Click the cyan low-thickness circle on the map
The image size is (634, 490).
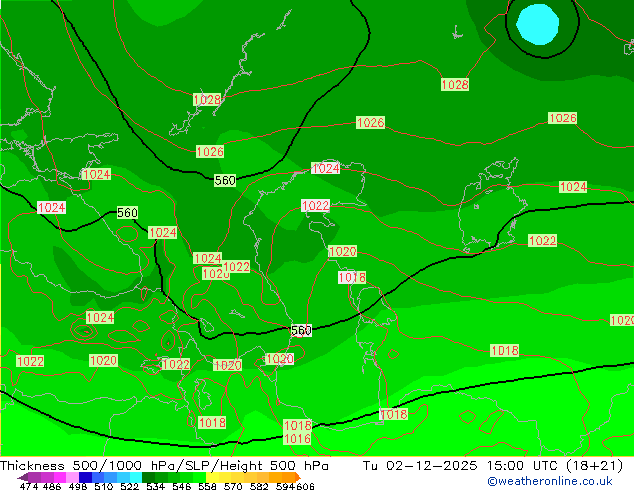point(537,24)
